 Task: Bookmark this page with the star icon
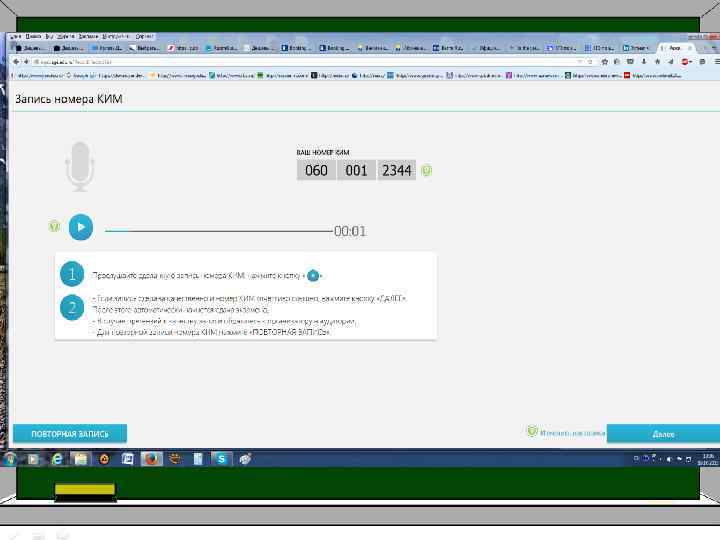[x=605, y=62]
